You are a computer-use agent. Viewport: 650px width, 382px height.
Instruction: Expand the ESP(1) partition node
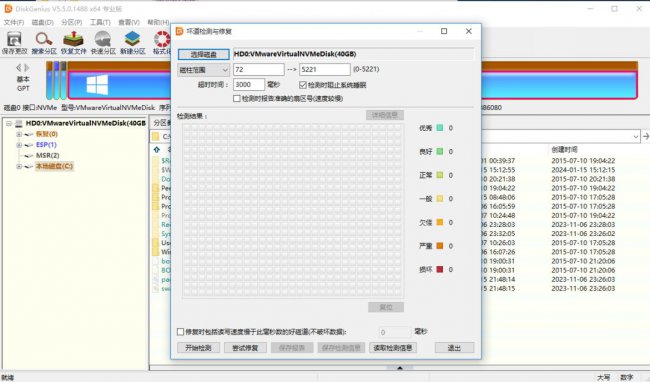19,145
